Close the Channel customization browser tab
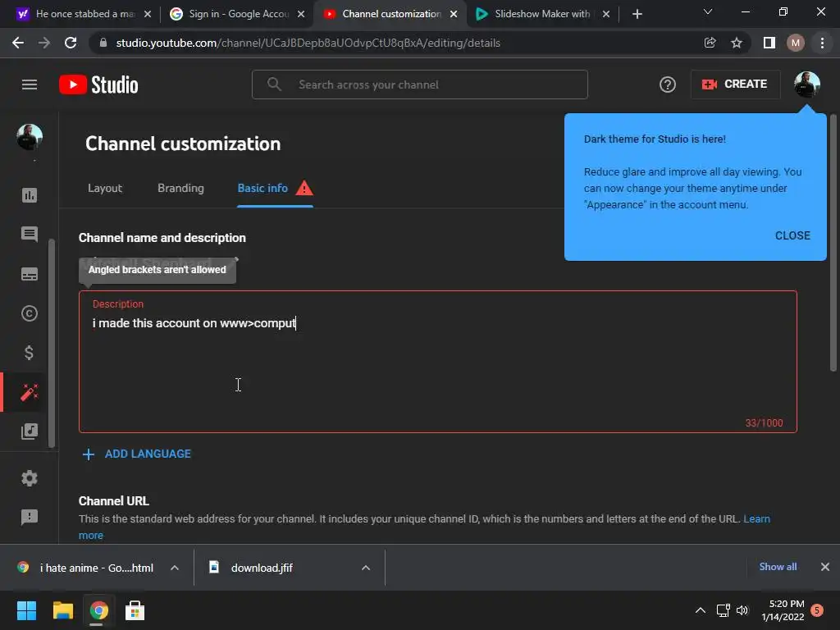The width and height of the screenshot is (840, 630). click(454, 14)
